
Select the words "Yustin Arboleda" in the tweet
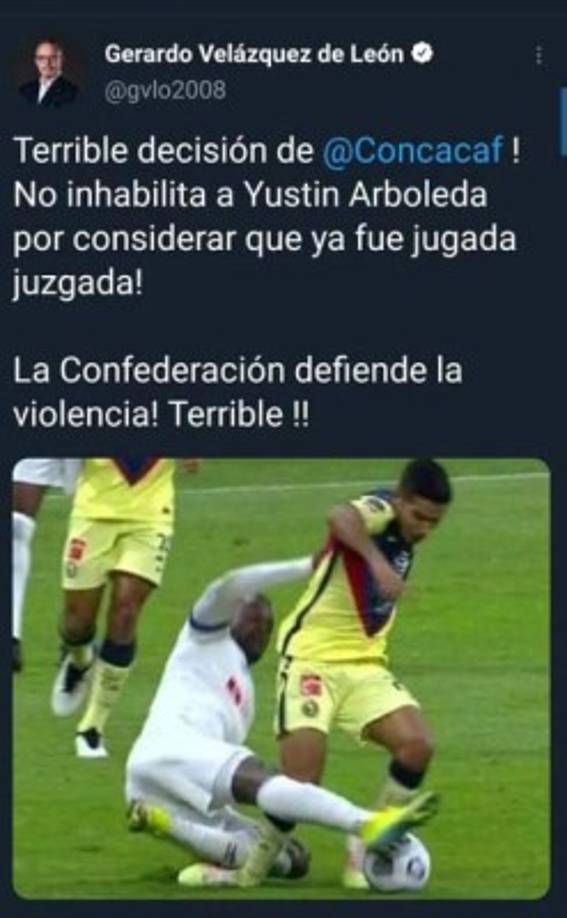tap(366, 195)
